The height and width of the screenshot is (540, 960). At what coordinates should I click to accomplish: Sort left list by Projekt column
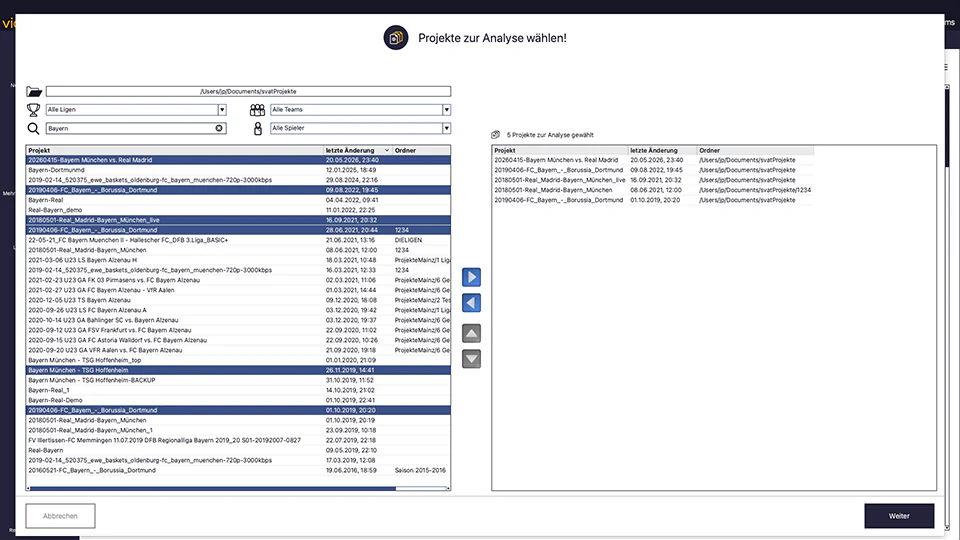[x=174, y=150]
